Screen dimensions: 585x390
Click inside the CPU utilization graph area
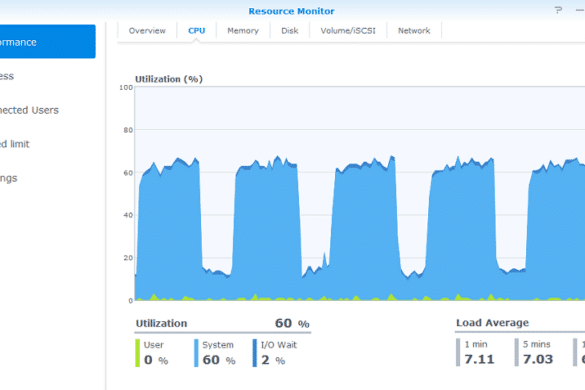[360, 193]
